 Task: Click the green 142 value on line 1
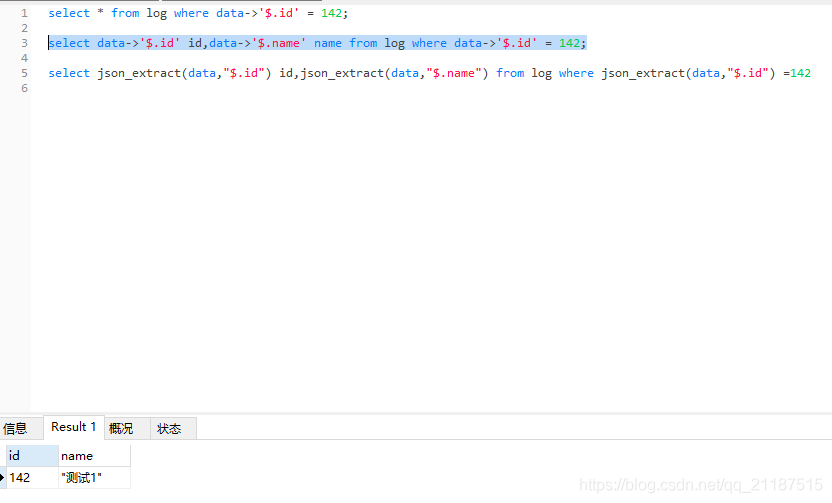tap(331, 13)
